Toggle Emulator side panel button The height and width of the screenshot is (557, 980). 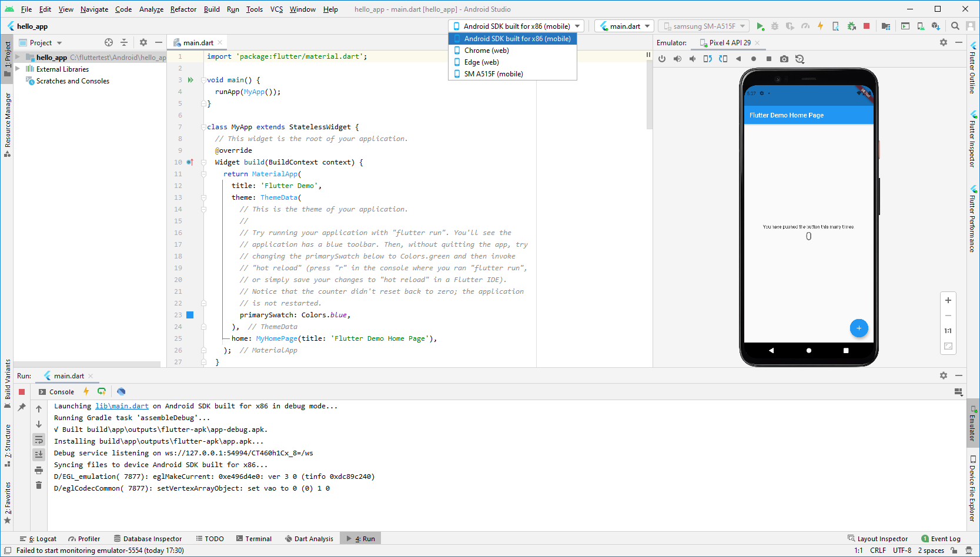click(972, 424)
